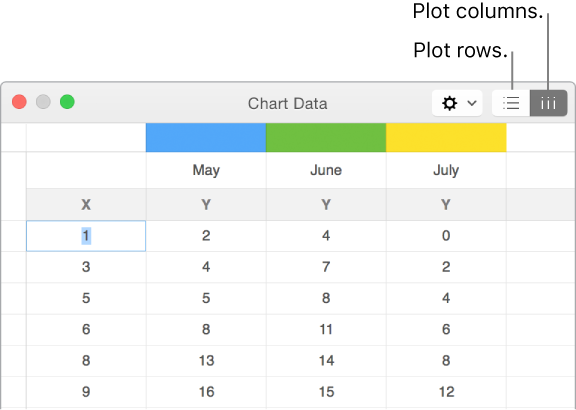Select the June cell with value 7
The height and width of the screenshot is (410, 576).
click(326, 267)
